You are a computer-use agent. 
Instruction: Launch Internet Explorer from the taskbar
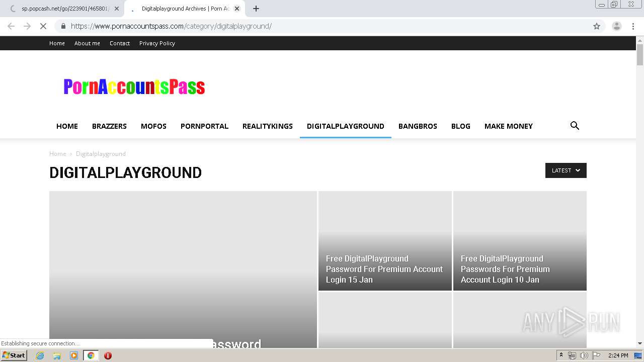pyautogui.click(x=40, y=355)
